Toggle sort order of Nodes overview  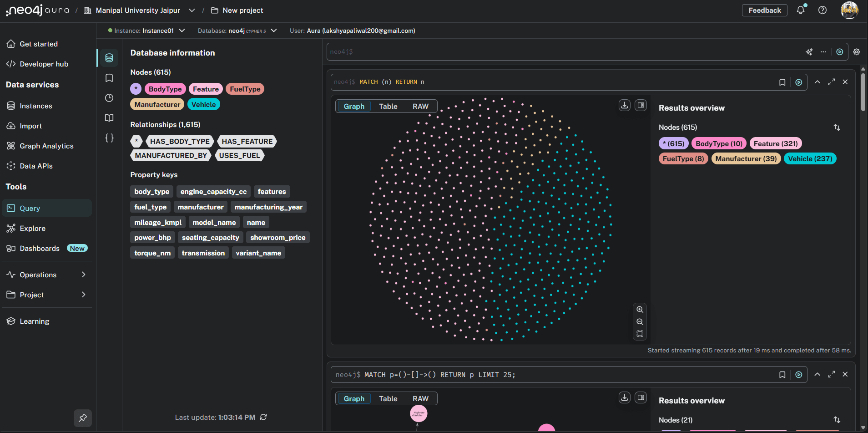pyautogui.click(x=837, y=127)
